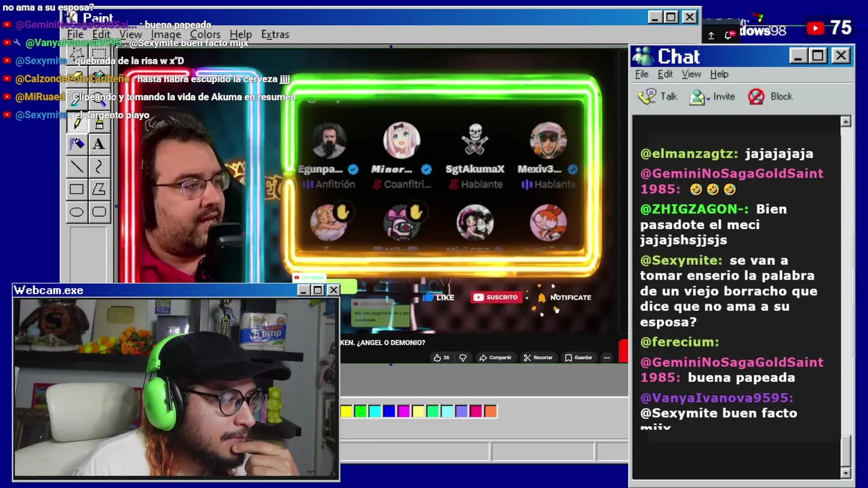The width and height of the screenshot is (868, 488).
Task: Select the Ellipse shape tool
Action: point(77,212)
